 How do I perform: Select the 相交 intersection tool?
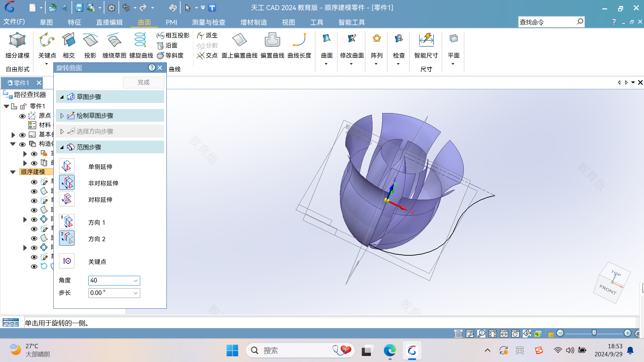pyautogui.click(x=69, y=46)
